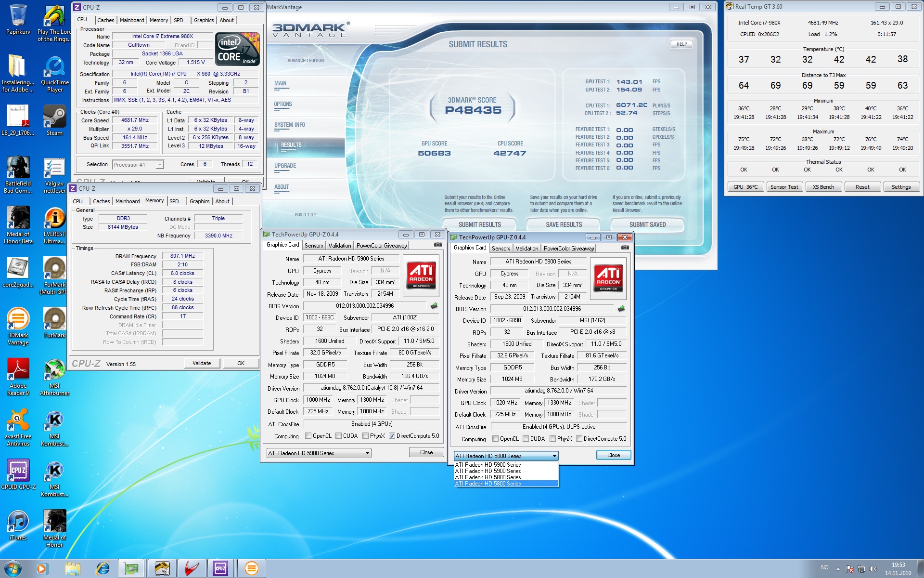The height and width of the screenshot is (578, 924).
Task: Click volume speaker icon in system tray
Action: pyautogui.click(x=873, y=569)
